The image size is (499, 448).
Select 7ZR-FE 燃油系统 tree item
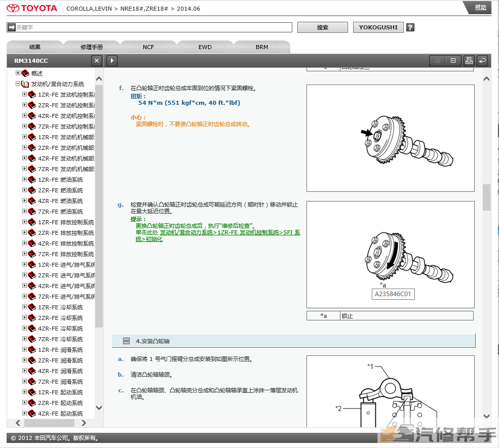[x=60, y=212]
